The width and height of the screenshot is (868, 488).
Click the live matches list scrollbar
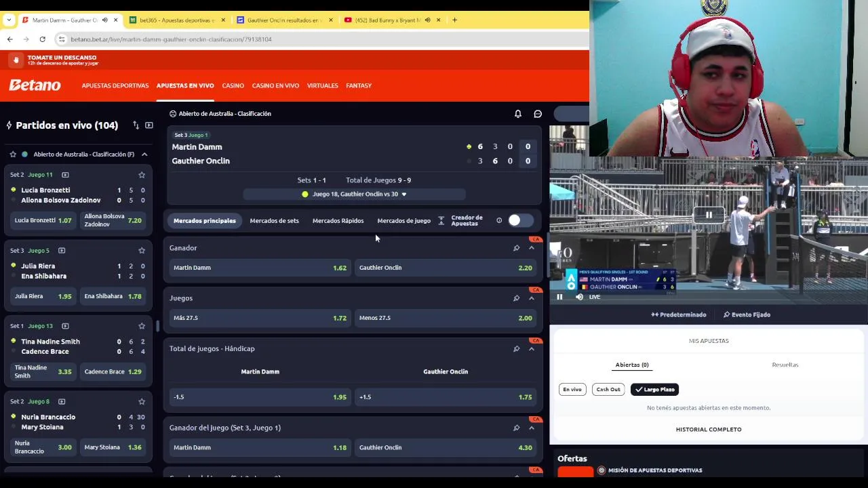coord(157,326)
